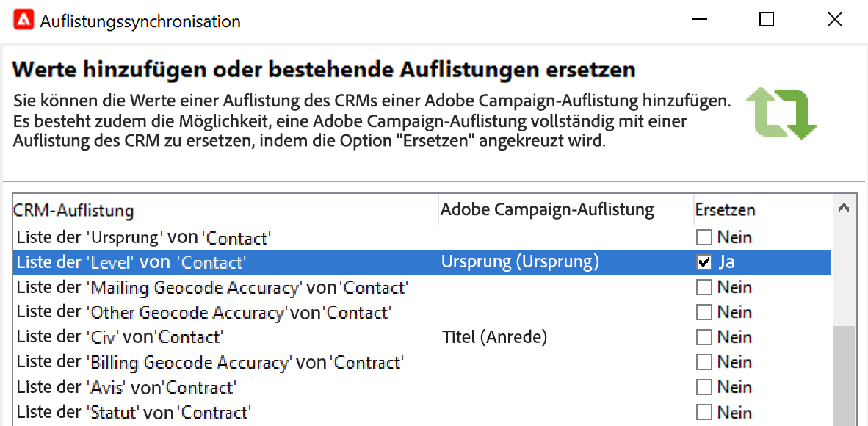This screenshot has height=426, width=868.
Task: Tick Ersetzen box for 'Other Geocode Accuracy'
Action: pyautogui.click(x=704, y=312)
